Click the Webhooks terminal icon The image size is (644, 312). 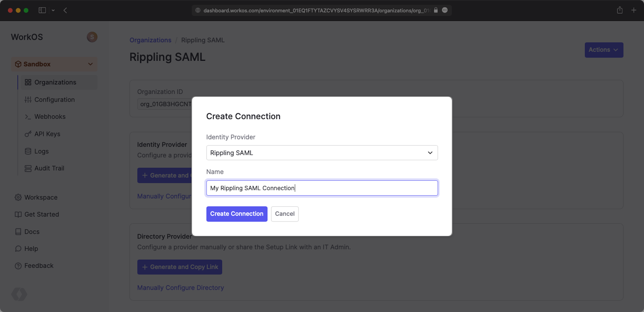(x=28, y=117)
